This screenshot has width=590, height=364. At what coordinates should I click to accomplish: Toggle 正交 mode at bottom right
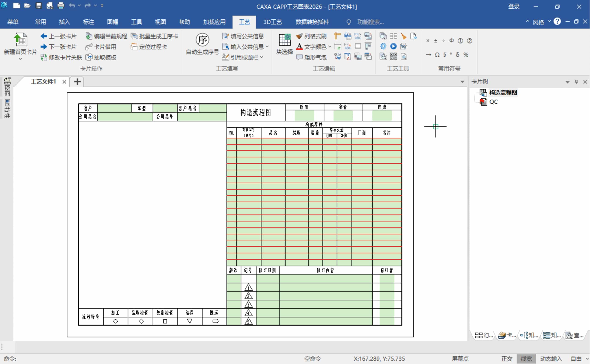507,358
